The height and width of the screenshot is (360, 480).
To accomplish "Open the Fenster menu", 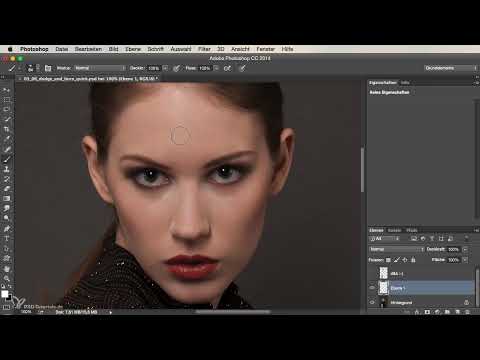I will point(266,49).
